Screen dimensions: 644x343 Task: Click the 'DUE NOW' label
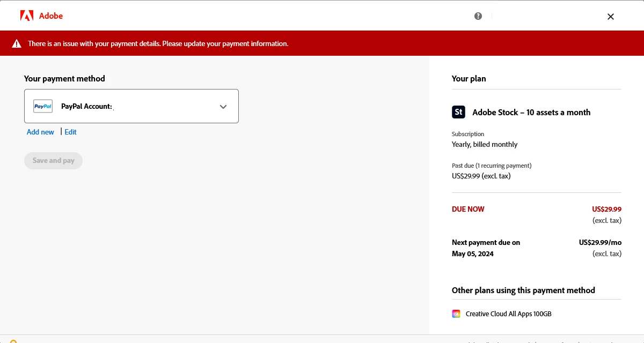point(468,209)
